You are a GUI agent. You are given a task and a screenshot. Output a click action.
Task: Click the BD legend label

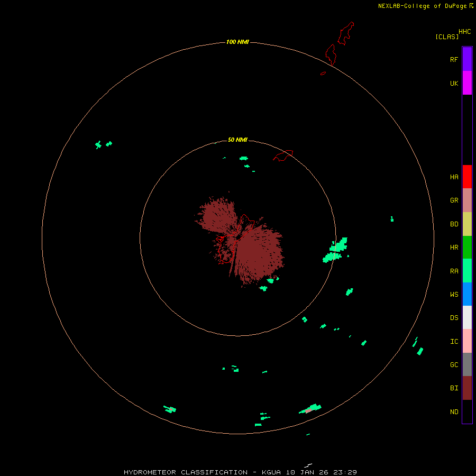(x=454, y=224)
